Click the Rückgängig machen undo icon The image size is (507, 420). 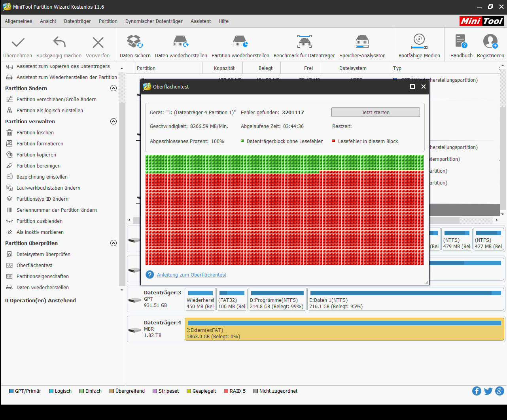tap(59, 42)
